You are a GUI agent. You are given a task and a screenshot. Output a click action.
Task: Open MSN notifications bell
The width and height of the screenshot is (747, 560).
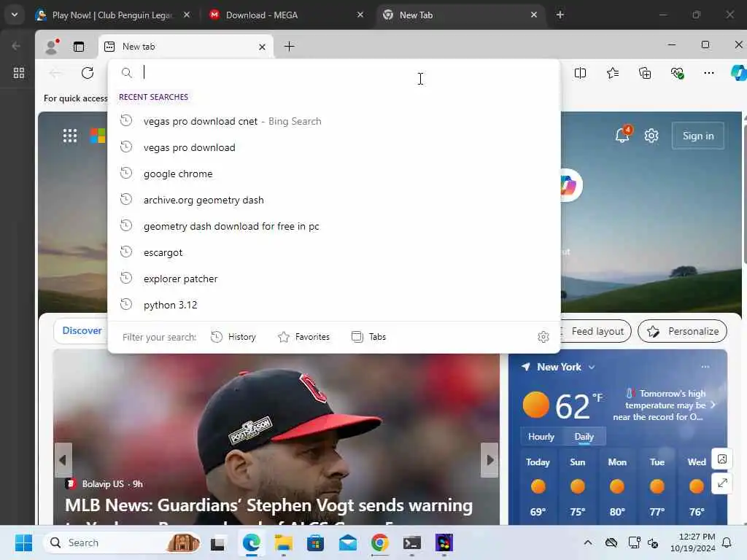pyautogui.click(x=622, y=135)
